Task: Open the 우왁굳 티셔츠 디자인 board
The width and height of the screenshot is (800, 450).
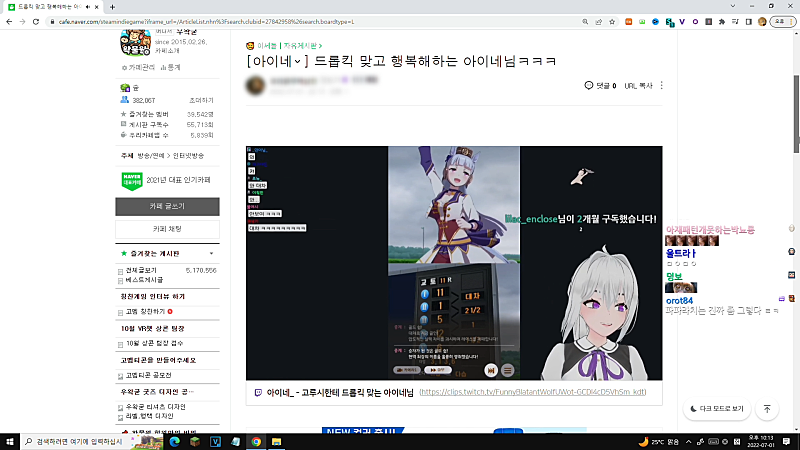Action: pos(156,407)
